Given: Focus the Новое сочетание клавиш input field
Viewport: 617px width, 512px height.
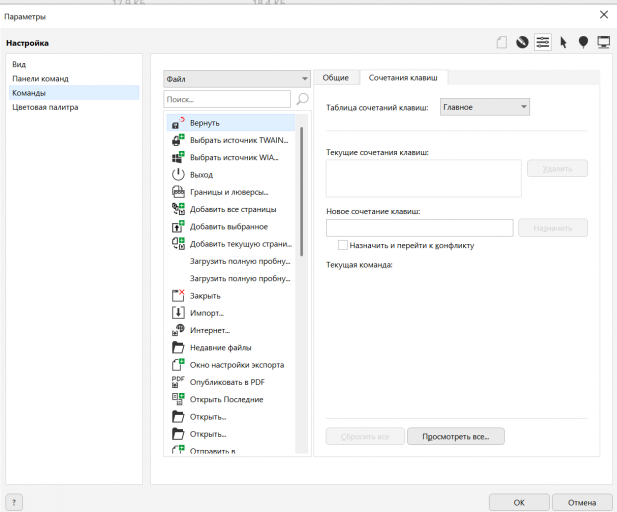Looking at the screenshot, I should pyautogui.click(x=420, y=228).
